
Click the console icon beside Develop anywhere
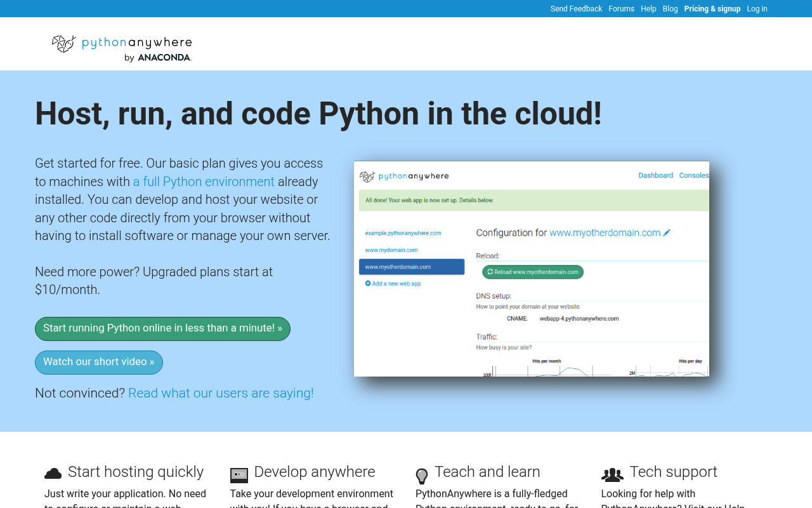(x=239, y=474)
